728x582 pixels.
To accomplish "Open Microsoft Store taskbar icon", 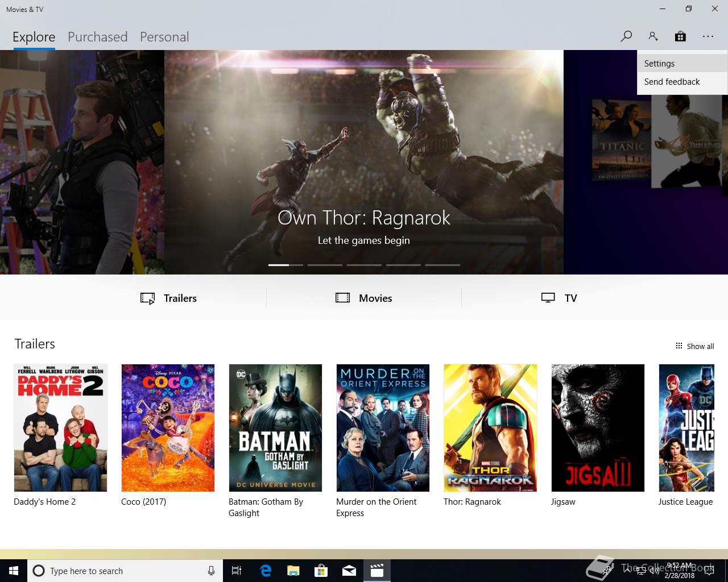I will coord(321,571).
